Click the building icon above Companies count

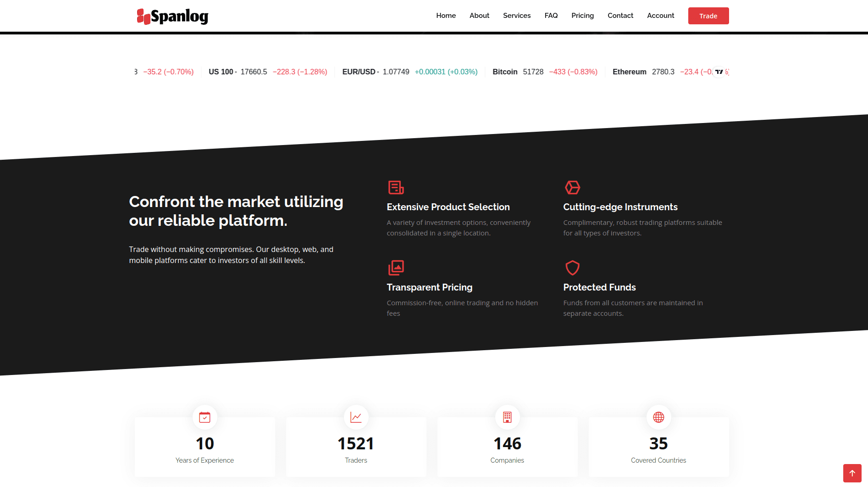[x=507, y=417]
